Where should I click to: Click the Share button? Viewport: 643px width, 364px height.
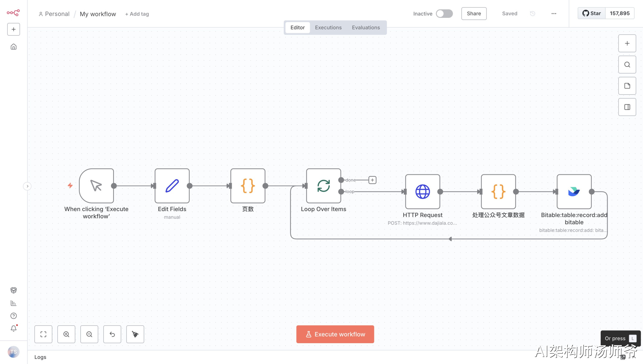[474, 14]
